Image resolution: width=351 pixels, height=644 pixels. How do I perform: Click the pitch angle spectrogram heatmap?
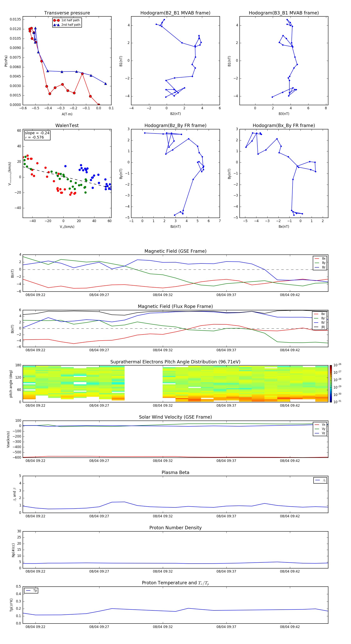click(175, 384)
